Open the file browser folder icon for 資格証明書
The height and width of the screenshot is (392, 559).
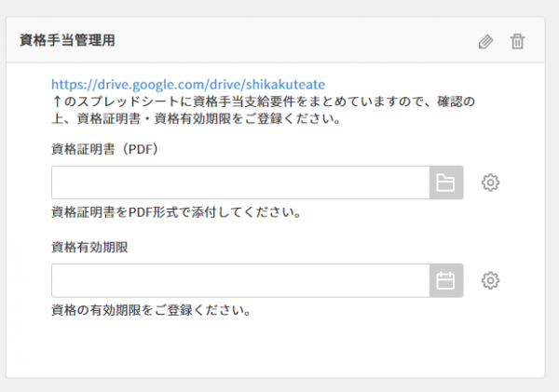coord(446,182)
